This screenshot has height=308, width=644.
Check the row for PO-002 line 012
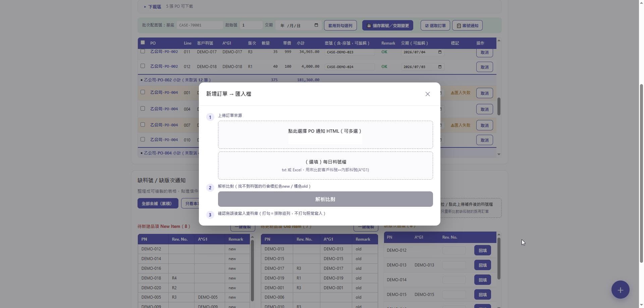pos(143,66)
